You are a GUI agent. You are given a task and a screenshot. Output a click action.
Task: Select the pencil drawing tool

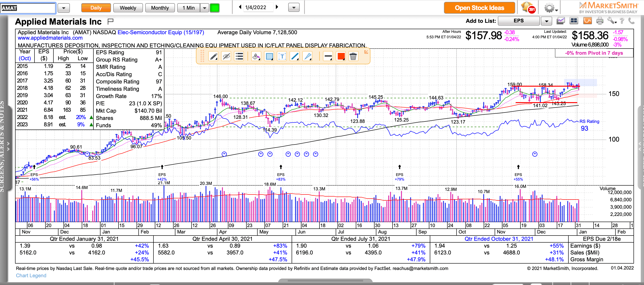click(x=213, y=56)
